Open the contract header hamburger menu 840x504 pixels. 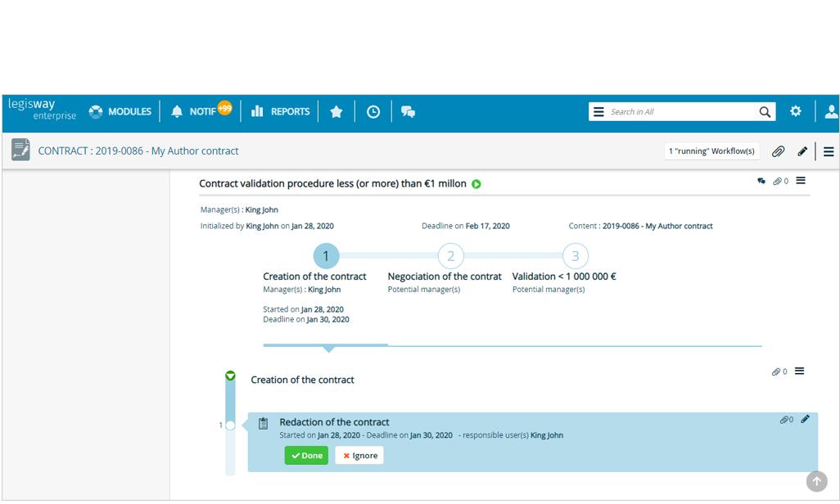click(x=829, y=151)
